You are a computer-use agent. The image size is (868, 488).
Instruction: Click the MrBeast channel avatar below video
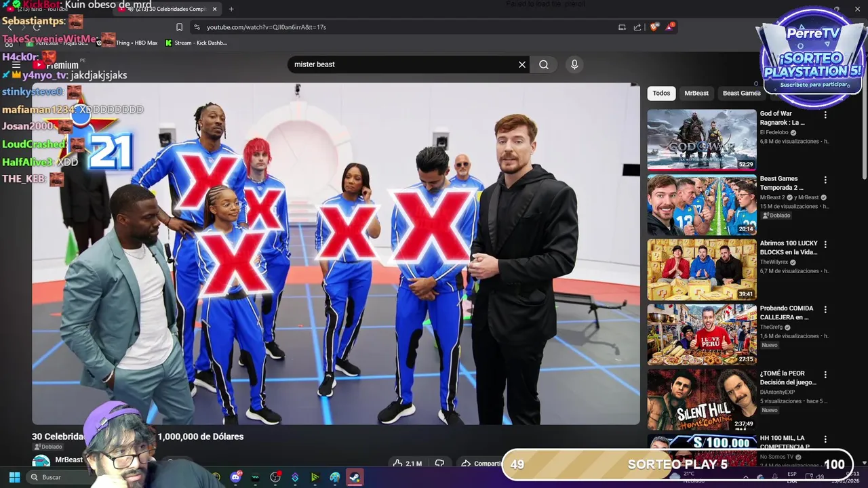(41, 462)
